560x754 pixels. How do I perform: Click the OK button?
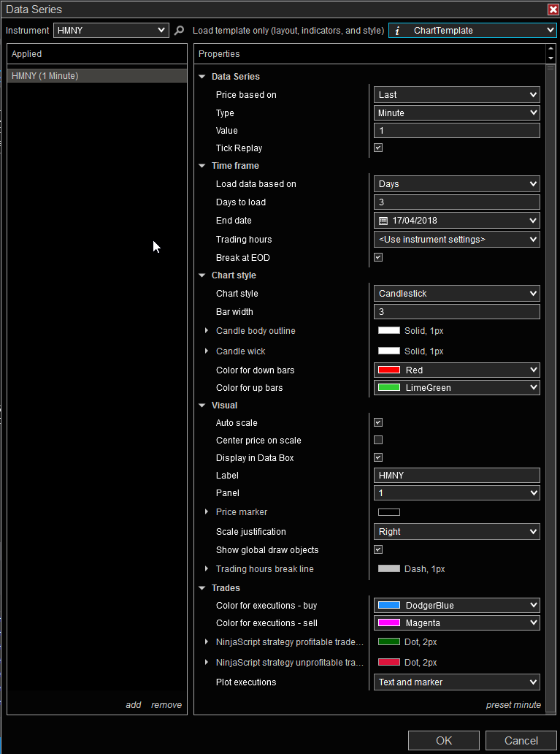point(444,741)
